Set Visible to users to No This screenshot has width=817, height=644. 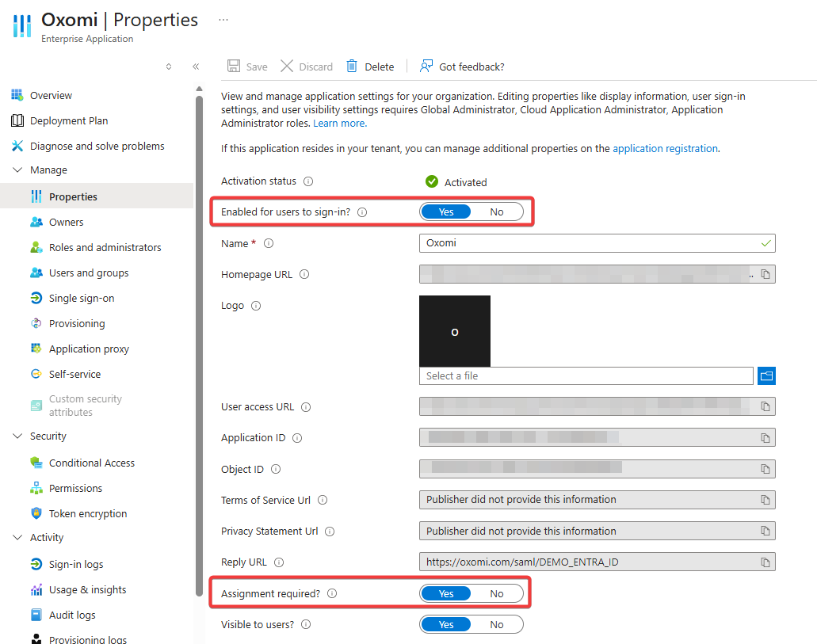497,624
